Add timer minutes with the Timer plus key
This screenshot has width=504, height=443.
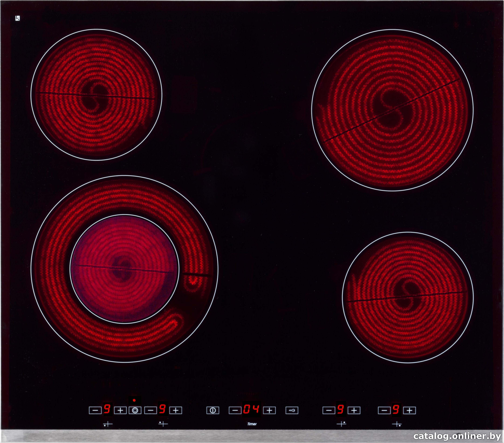269,410
